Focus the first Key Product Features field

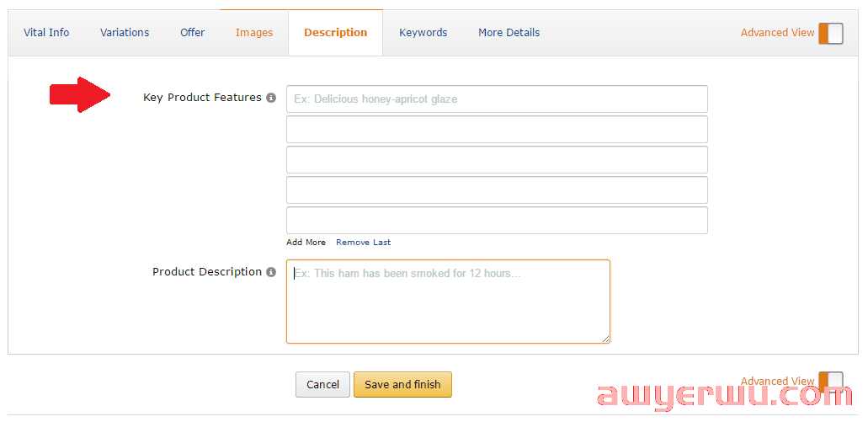point(497,99)
